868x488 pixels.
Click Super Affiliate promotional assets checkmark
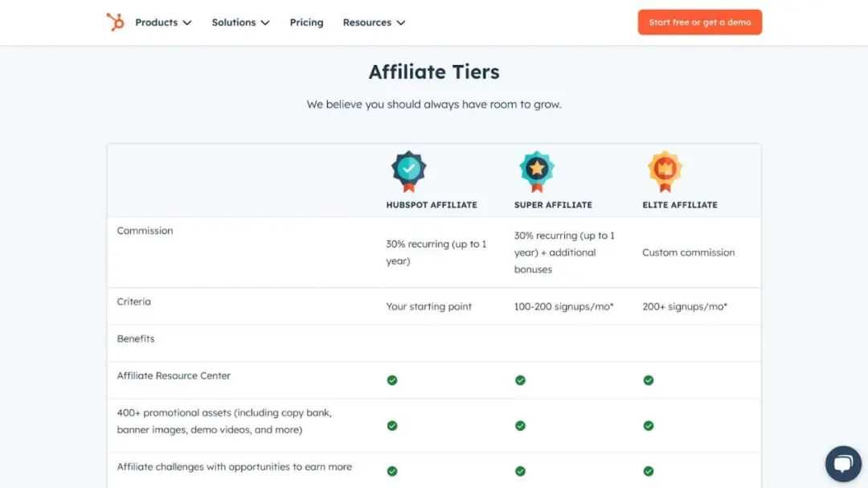(x=520, y=425)
